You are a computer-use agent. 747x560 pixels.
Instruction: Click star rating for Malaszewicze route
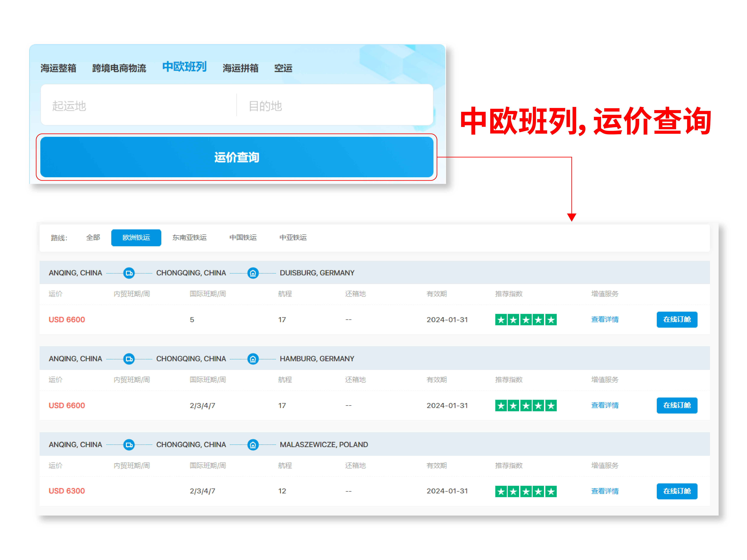pos(525,491)
